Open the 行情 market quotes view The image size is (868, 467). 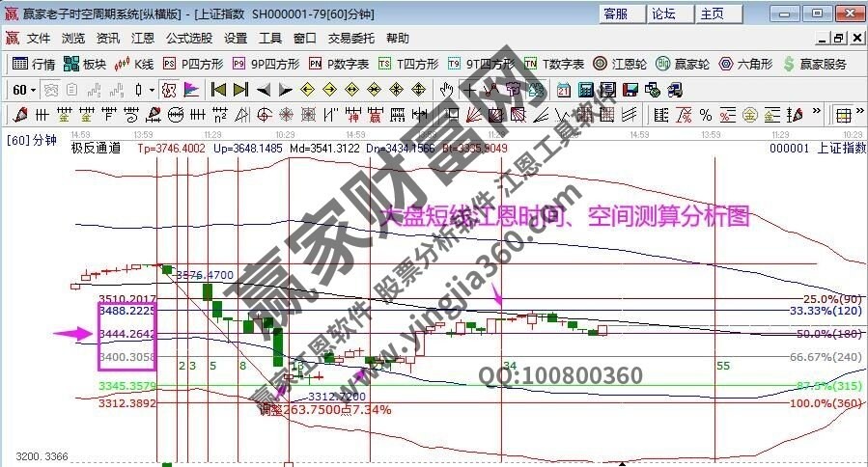(34, 64)
